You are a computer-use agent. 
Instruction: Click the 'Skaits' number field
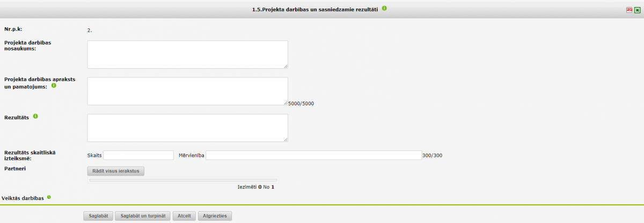point(138,155)
